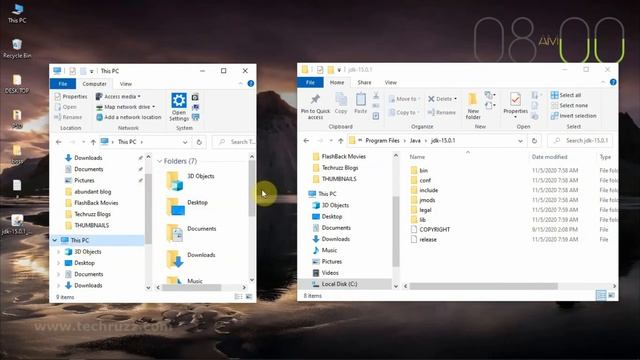Click Program Files in jdk breadcrumb
Image resolution: width=640 pixels, height=360 pixels.
pyautogui.click(x=382, y=141)
